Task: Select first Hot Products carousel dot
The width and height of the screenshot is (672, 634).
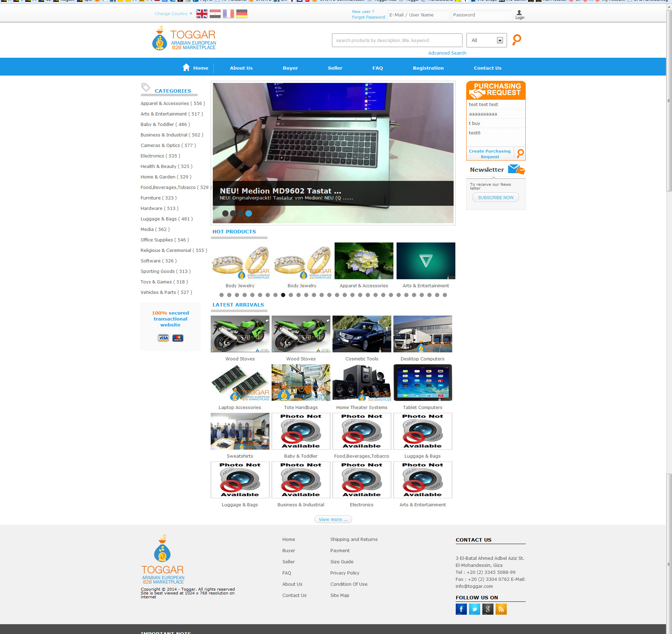Action: tap(222, 295)
